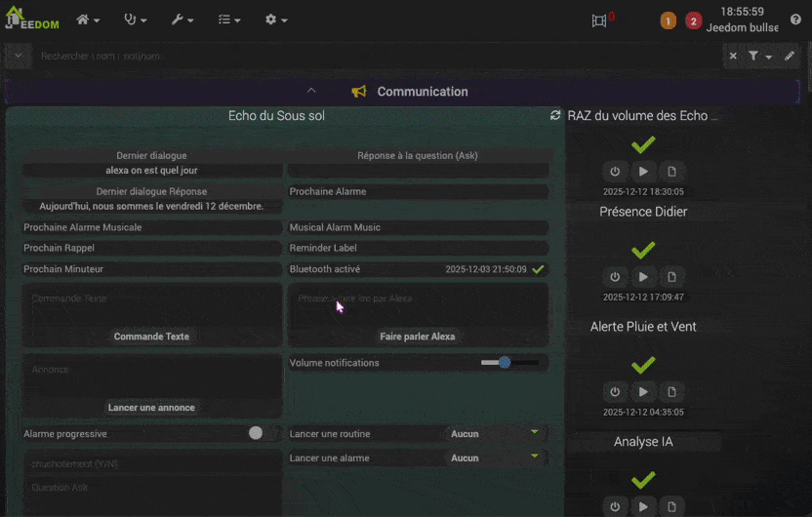Click the page vertical scrollbar

click(x=809, y=67)
